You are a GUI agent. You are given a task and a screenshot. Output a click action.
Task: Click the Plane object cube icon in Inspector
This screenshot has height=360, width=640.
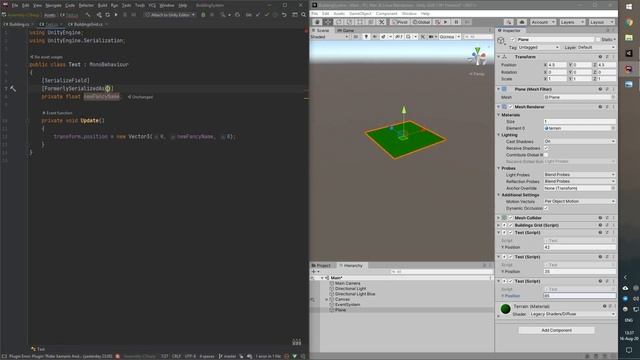[501, 40]
